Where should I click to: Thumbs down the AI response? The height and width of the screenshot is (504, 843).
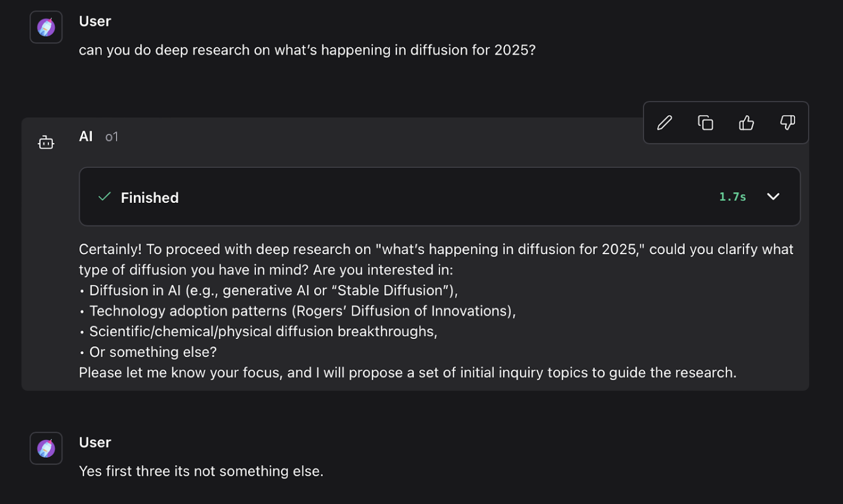(x=788, y=123)
